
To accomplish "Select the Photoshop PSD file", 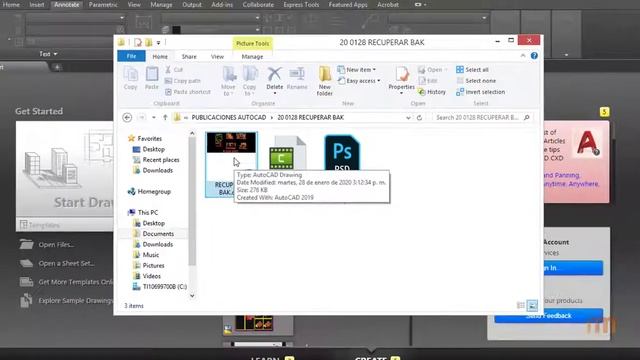I will tap(342, 153).
